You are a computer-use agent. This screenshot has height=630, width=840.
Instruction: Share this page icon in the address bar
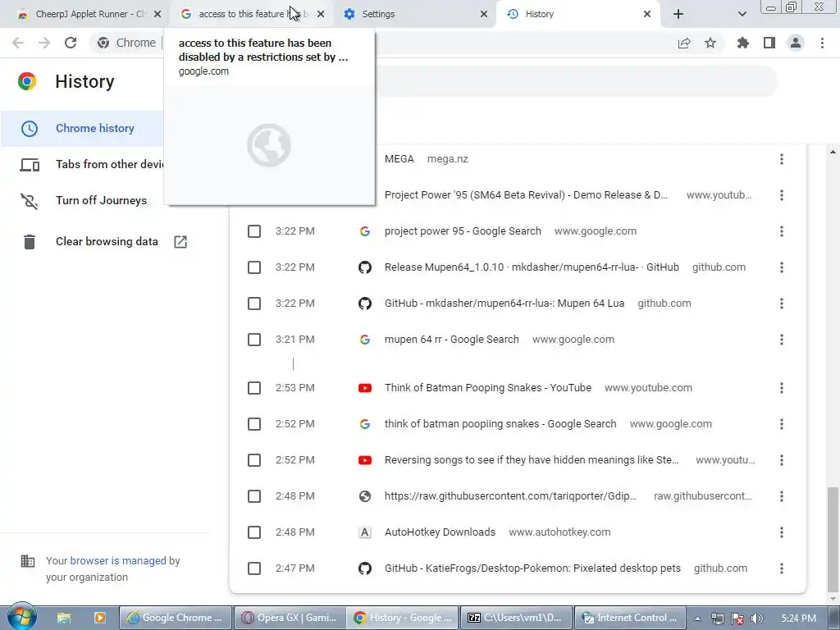pos(684,43)
